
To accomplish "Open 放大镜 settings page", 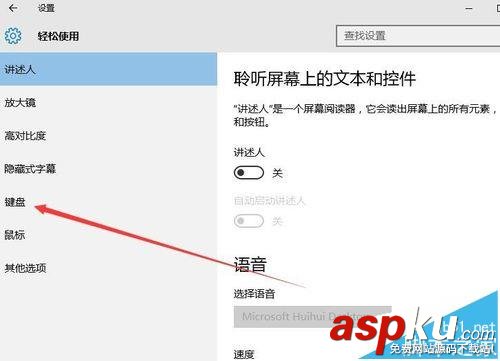I will [x=108, y=103].
